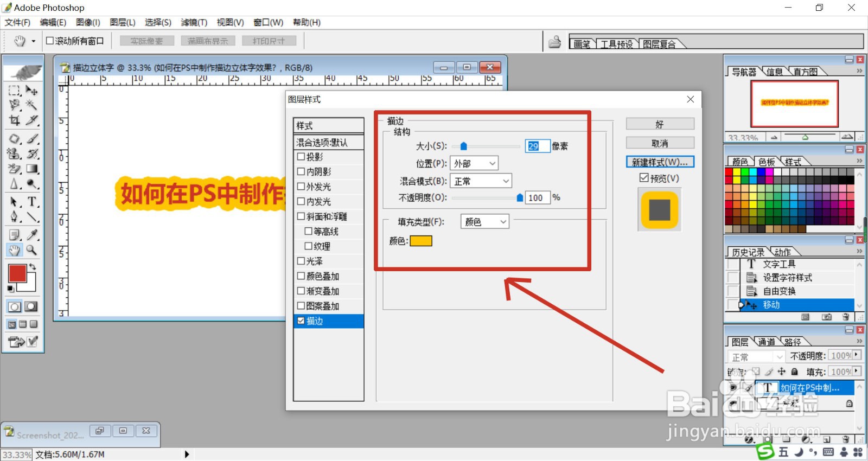Screen dimensions: 868x461
Task: Uncheck the 描边 stroke checkbox
Action: coord(301,321)
